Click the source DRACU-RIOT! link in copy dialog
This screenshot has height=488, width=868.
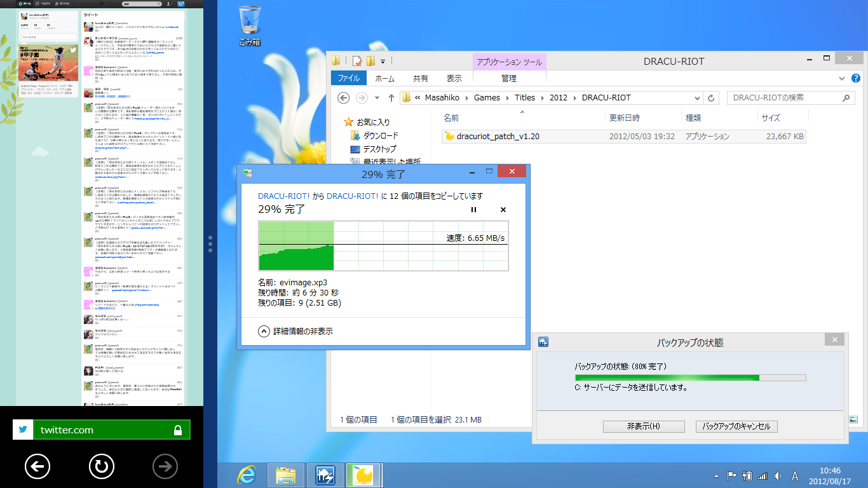pos(283,196)
